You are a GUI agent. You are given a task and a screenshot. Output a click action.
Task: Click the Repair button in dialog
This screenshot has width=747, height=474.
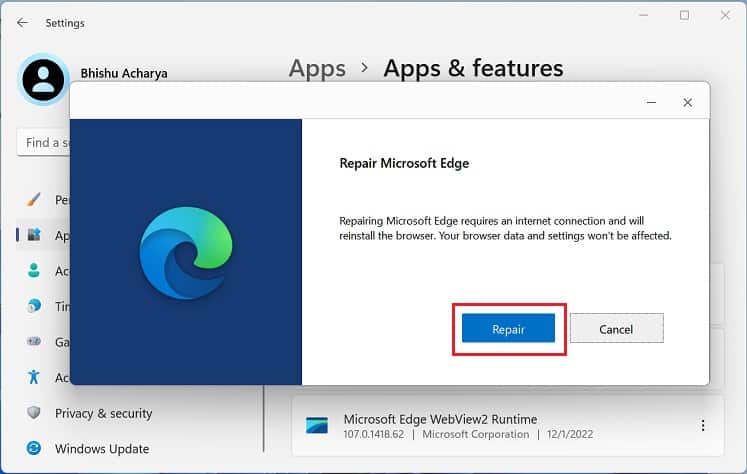(508, 328)
